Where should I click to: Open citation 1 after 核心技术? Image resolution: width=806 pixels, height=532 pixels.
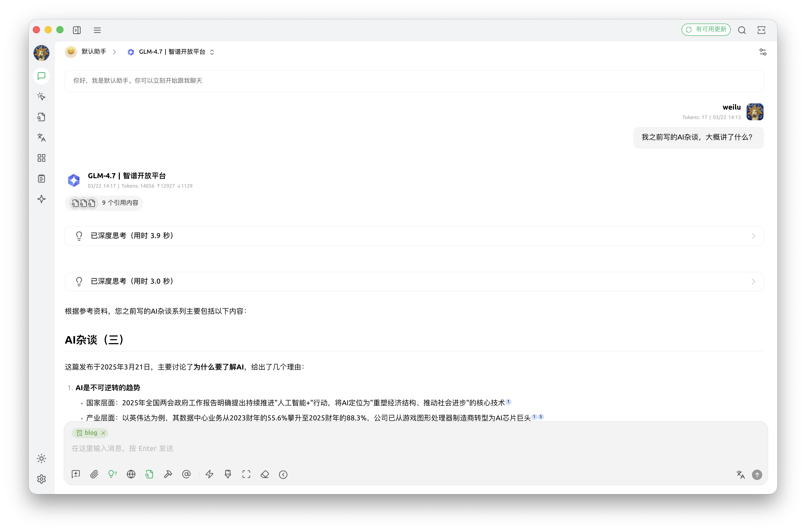508,402
